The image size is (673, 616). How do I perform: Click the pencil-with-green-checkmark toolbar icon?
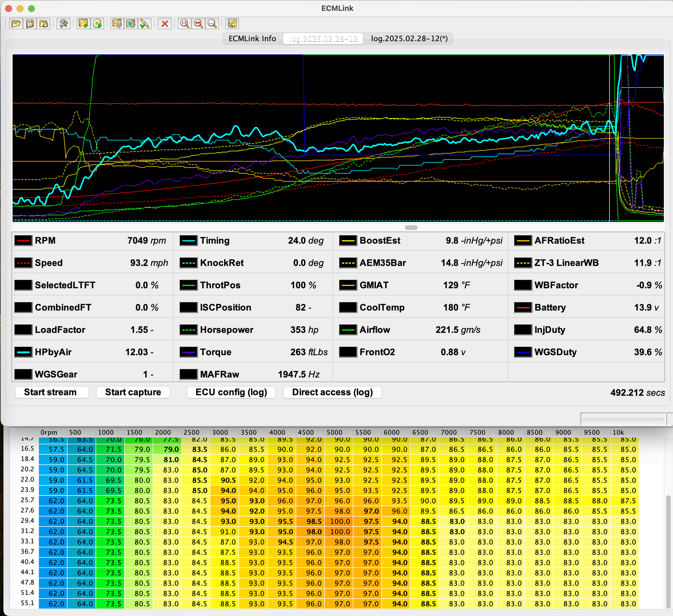[145, 24]
